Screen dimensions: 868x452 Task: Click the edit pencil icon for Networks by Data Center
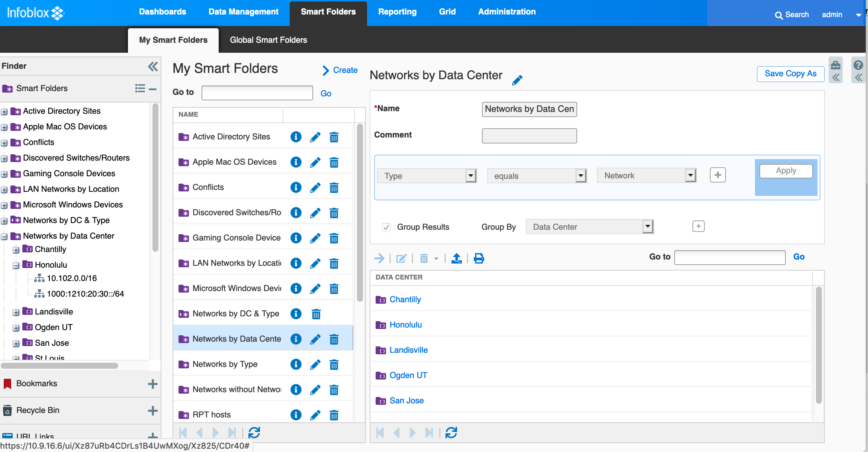tap(315, 339)
